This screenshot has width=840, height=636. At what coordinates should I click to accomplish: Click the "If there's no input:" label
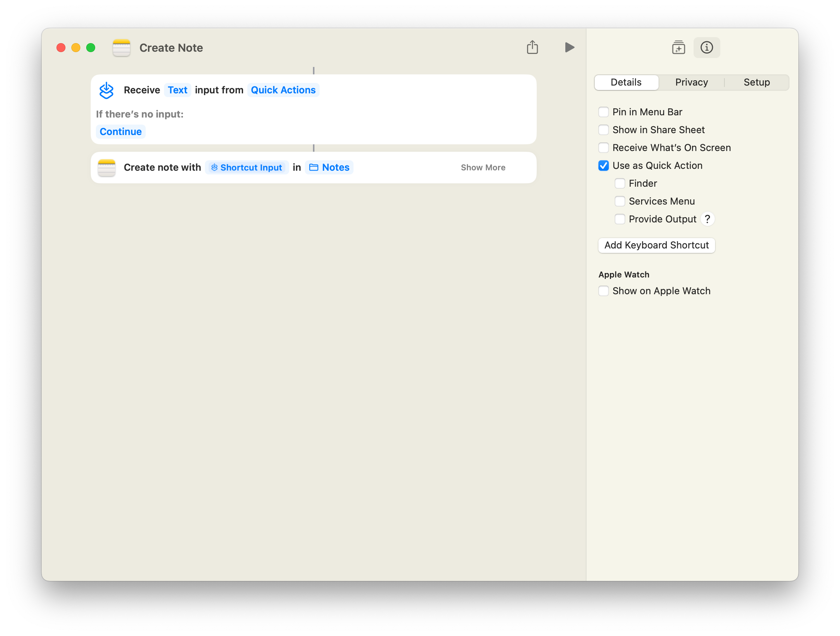pos(140,114)
